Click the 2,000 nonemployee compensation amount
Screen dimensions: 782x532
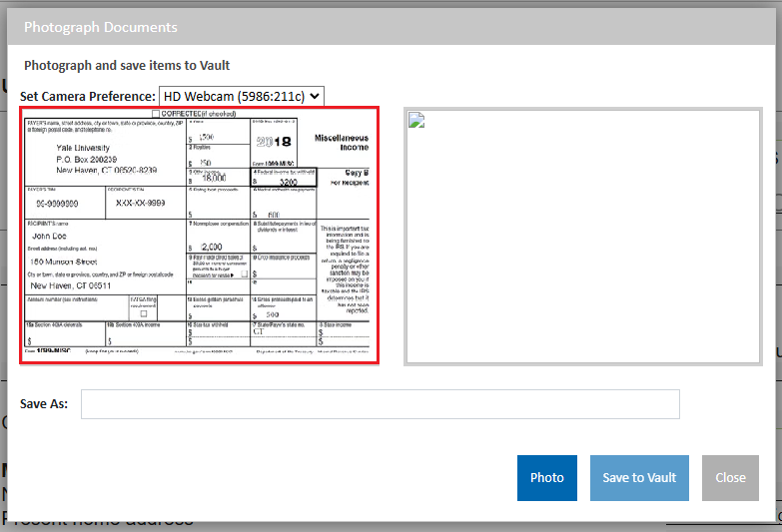[x=212, y=247]
